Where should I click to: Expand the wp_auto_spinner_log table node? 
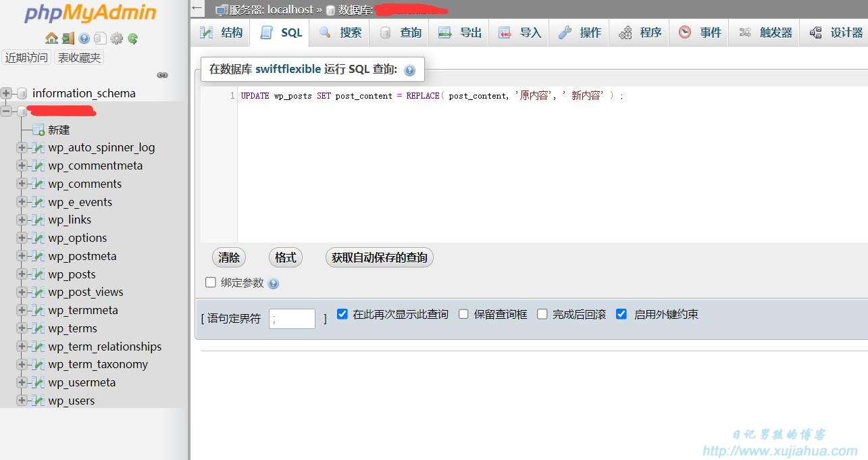point(22,147)
